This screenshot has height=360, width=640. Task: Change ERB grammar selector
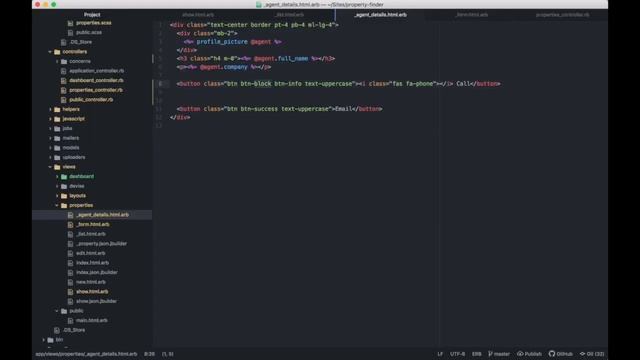click(476, 354)
